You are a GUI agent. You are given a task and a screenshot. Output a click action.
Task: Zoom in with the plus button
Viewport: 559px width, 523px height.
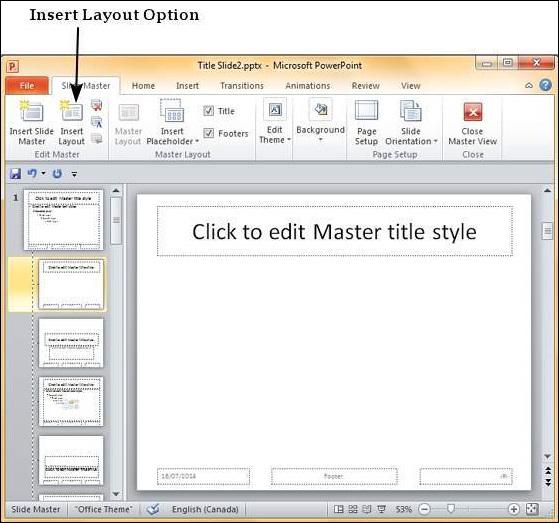click(513, 509)
